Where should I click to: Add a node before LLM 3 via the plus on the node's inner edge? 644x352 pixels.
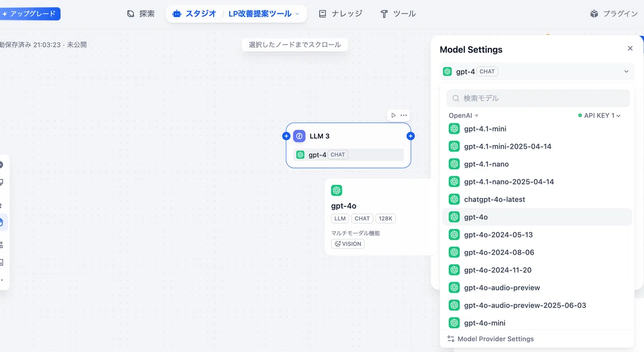coord(286,136)
